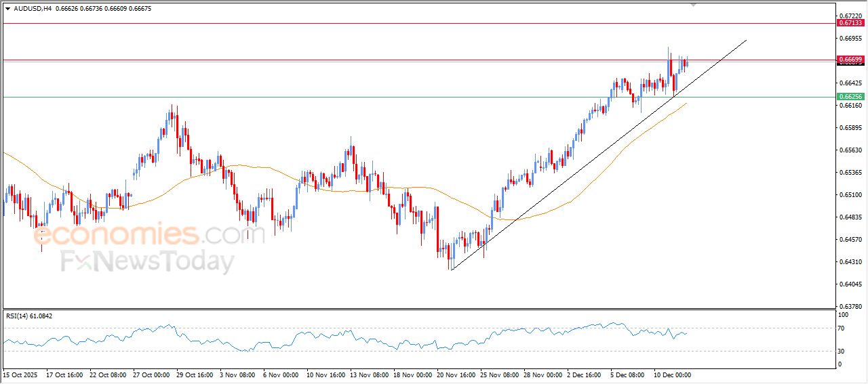Click the RSI 30 level scale value
868x384 pixels.
(x=843, y=351)
